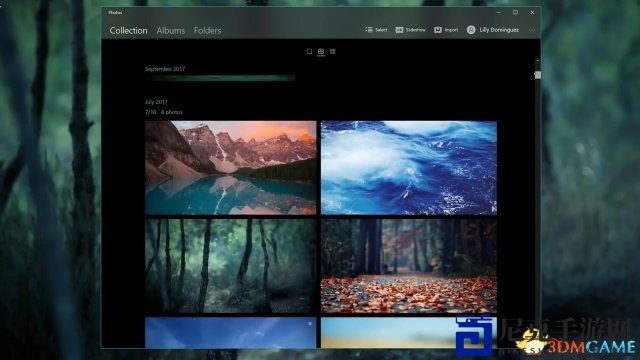
Task: Open the blue ocean waves photo
Action: [x=409, y=167]
